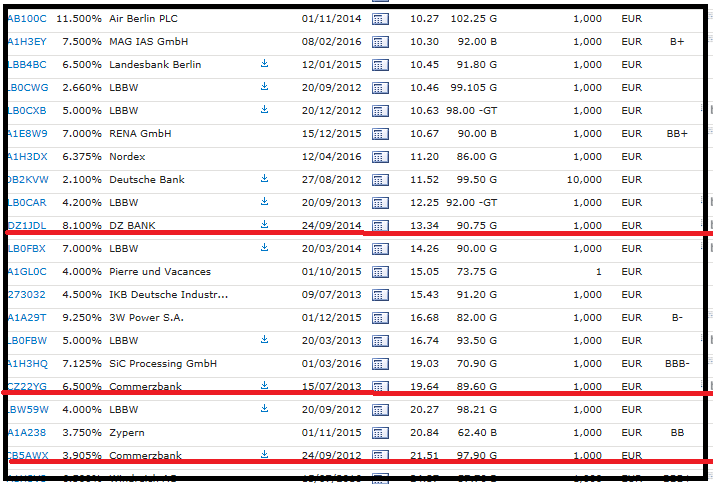Download document for Landesbank Berlin bond
The height and width of the screenshot is (484, 713).
coord(264,63)
